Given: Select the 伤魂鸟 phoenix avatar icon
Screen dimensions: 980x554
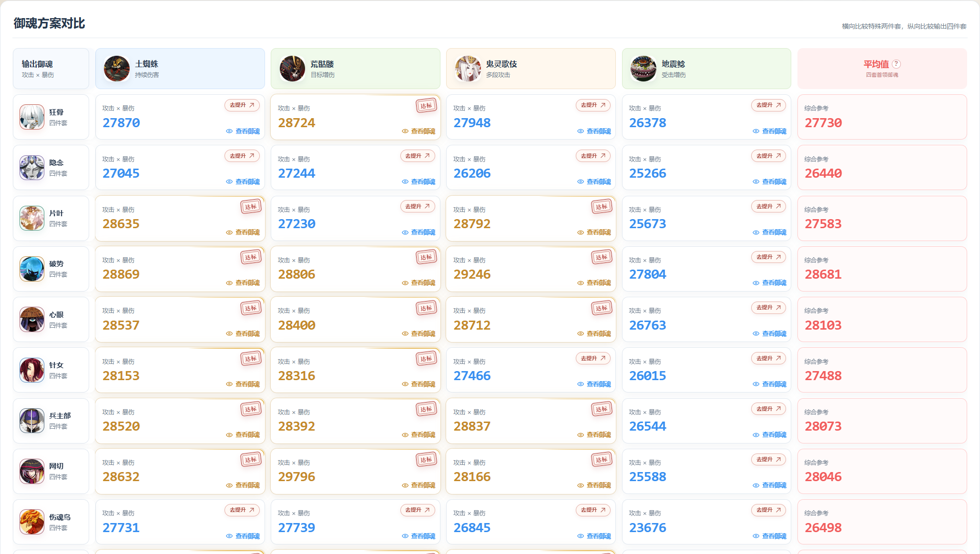Looking at the screenshot, I should 32,522.
